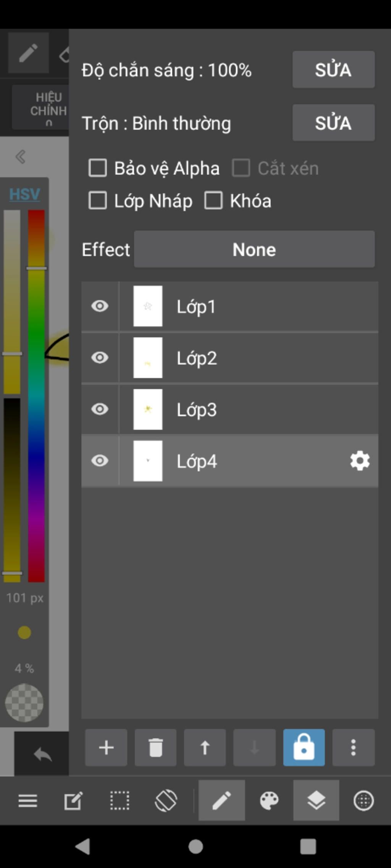Image resolution: width=391 pixels, height=868 pixels.
Task: Delete layer using trash icon
Action: (155, 747)
